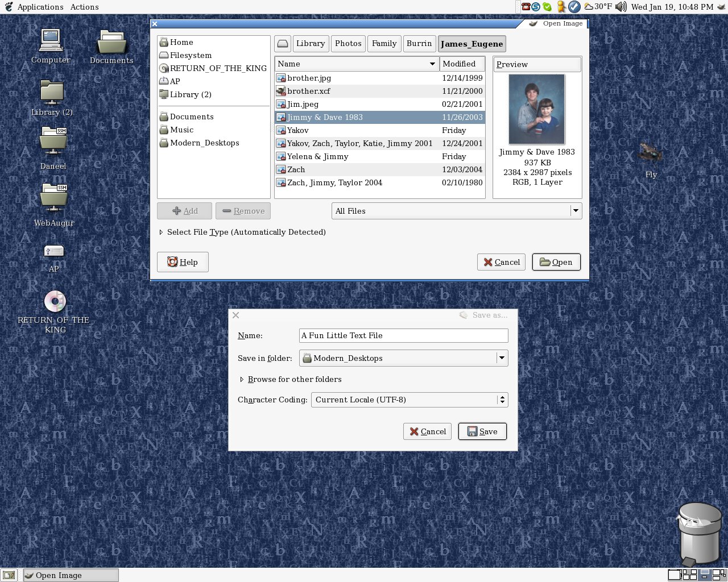Select the WebAugur SSH share icon
Viewport: 728px width, 582px height.
click(54, 203)
